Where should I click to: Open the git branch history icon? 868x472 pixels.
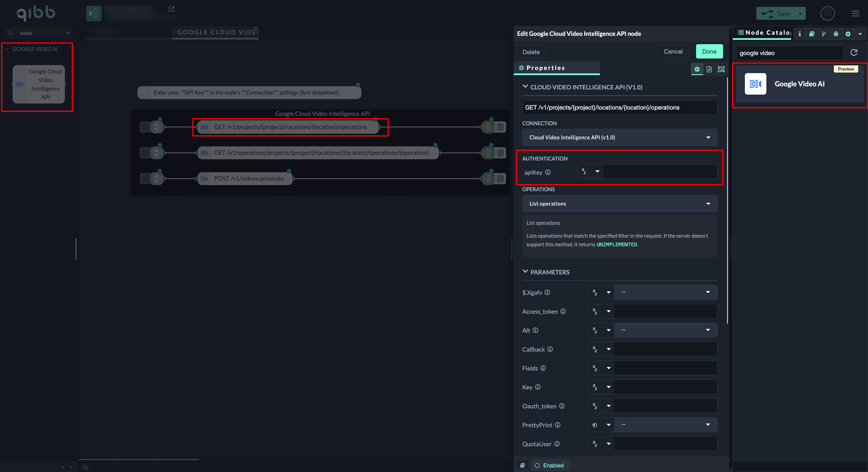click(824, 34)
